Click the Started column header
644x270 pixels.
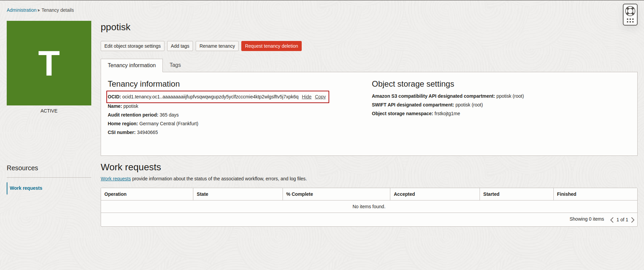click(x=516, y=194)
